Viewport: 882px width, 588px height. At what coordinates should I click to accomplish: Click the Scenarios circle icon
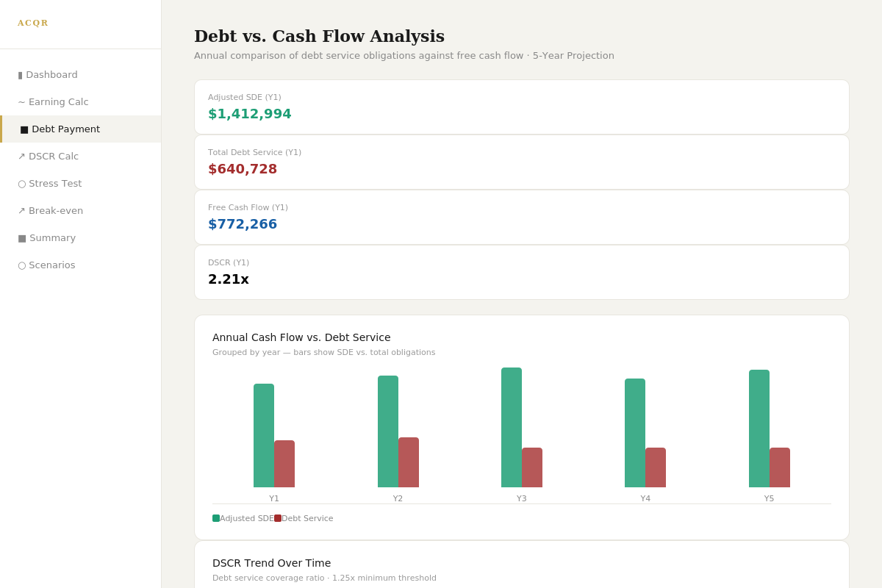[22, 265]
